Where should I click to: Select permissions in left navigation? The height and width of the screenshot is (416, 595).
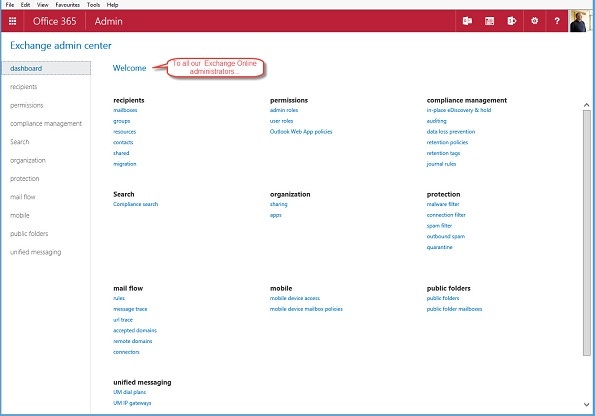click(27, 105)
